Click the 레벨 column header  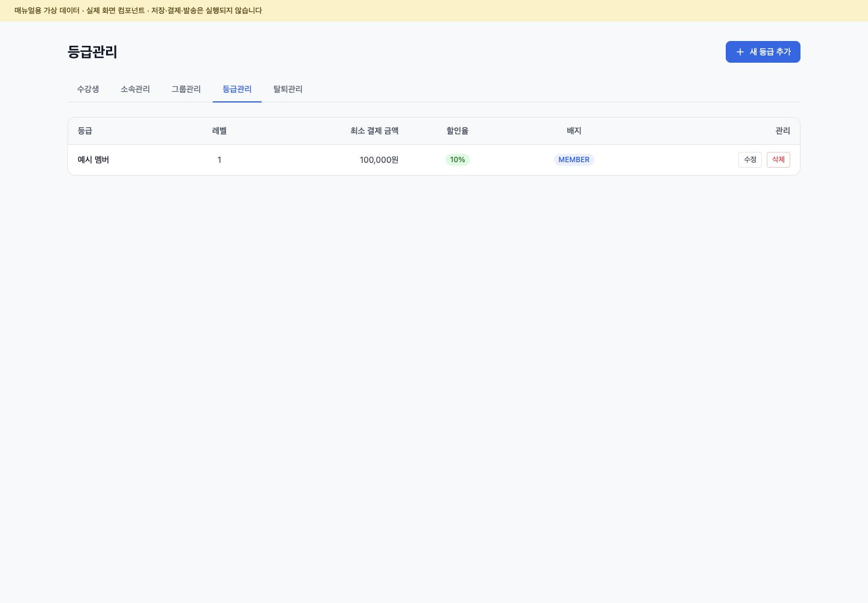click(219, 131)
